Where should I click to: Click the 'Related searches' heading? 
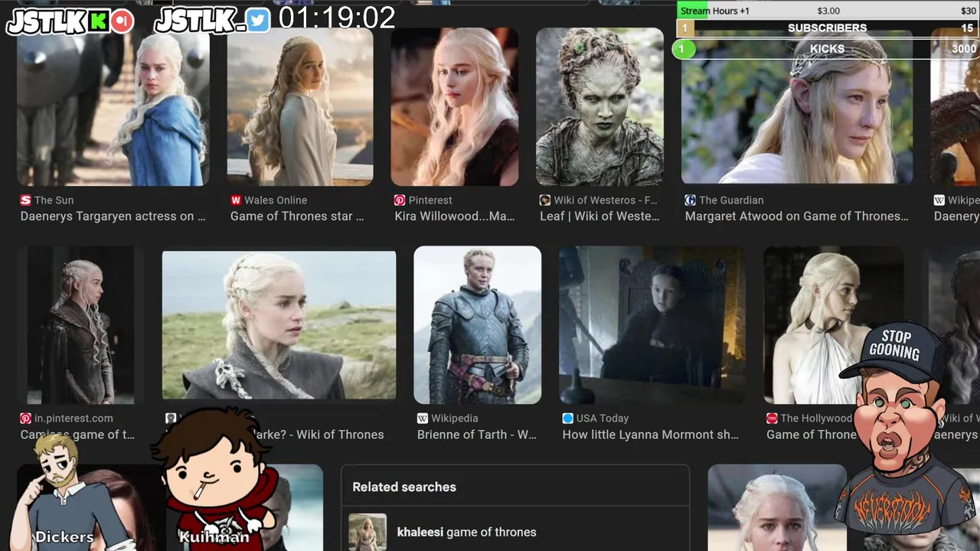tap(404, 487)
